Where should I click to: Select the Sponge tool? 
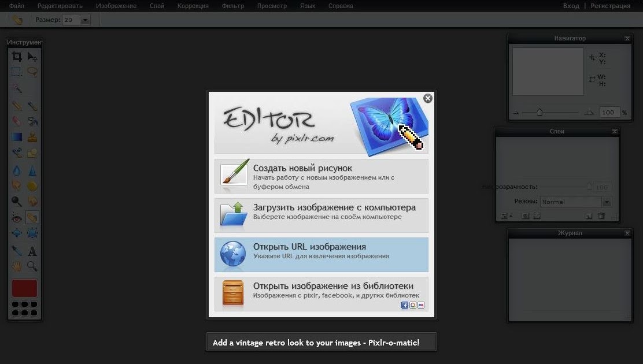tap(32, 185)
